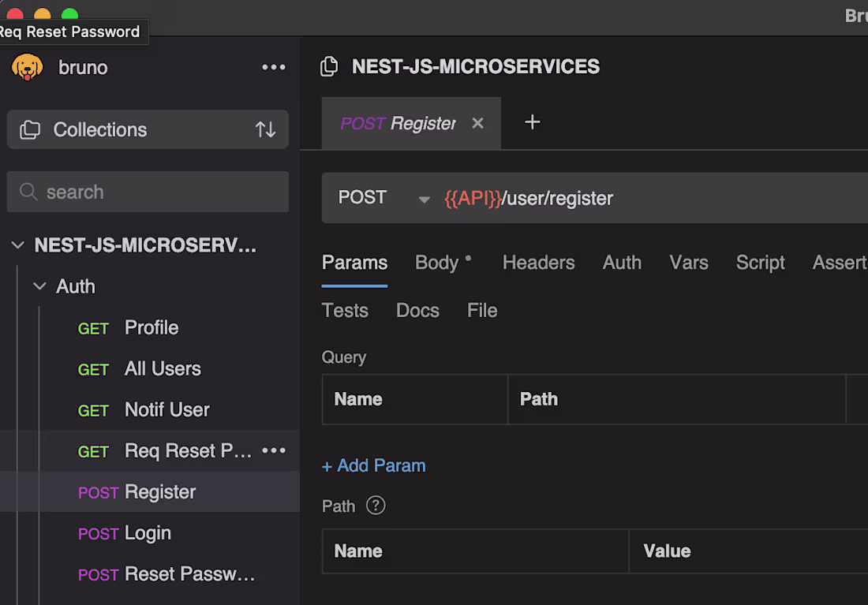Open GET Notif User request
Viewport: 868px width, 605px height.
(x=149, y=409)
